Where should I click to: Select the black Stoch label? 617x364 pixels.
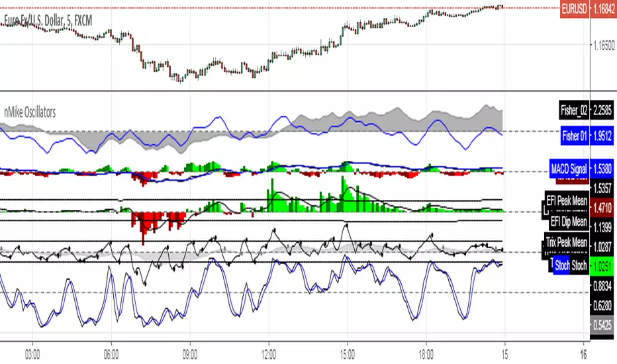point(579,265)
